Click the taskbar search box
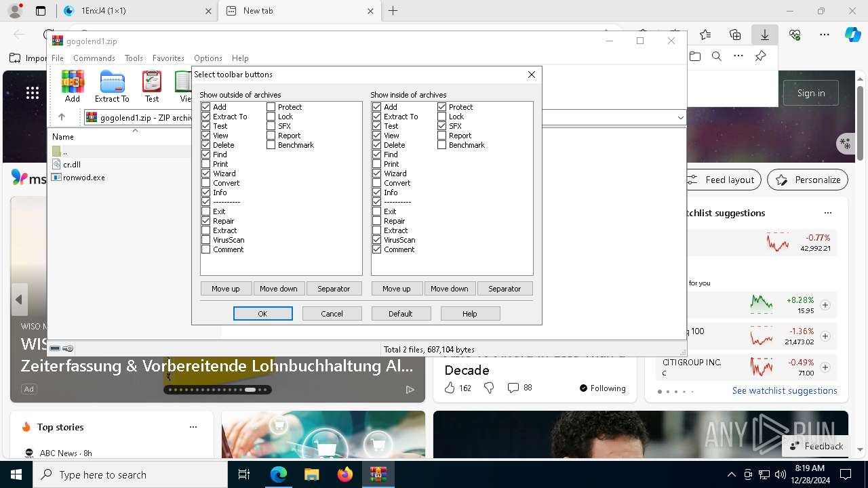The height and width of the screenshot is (488, 868). pos(130,474)
